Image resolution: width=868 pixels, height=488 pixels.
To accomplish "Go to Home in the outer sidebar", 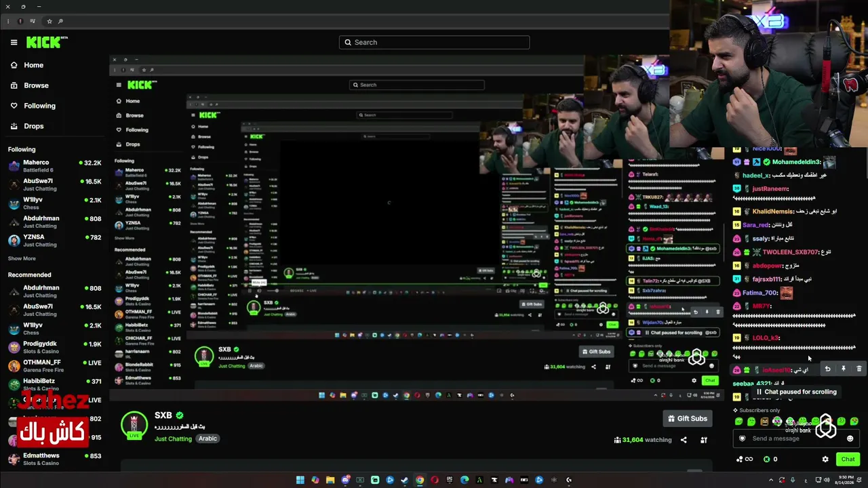I will [x=27, y=65].
